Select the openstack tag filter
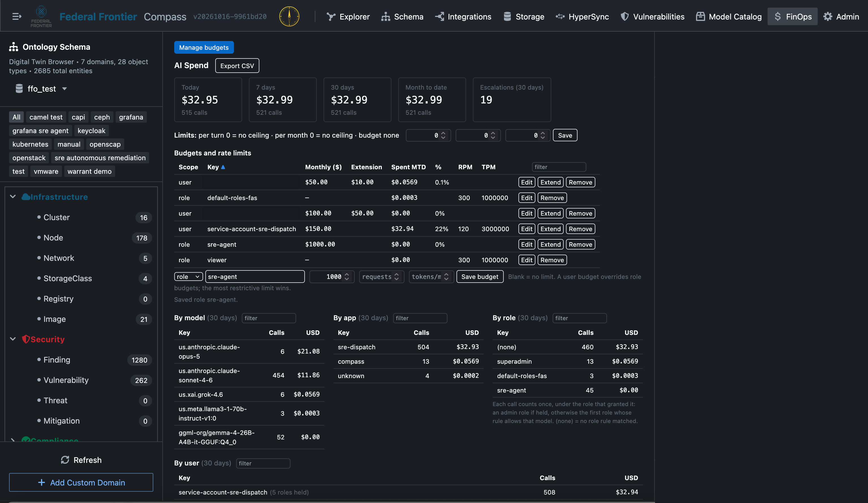Image resolution: width=868 pixels, height=503 pixels. tap(29, 158)
